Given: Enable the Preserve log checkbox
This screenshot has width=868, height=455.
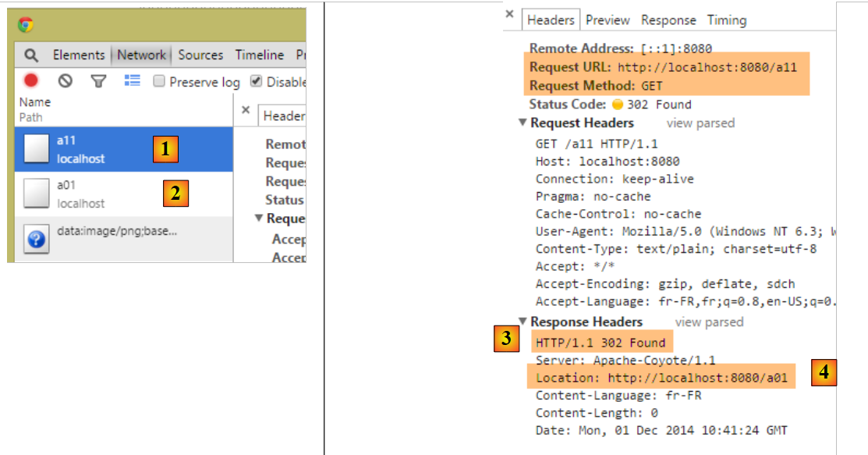Looking at the screenshot, I should coord(159,81).
